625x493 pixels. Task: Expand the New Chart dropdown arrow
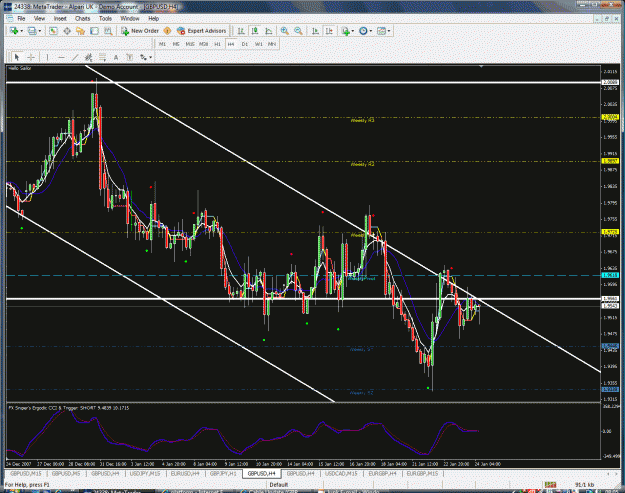coord(21,31)
